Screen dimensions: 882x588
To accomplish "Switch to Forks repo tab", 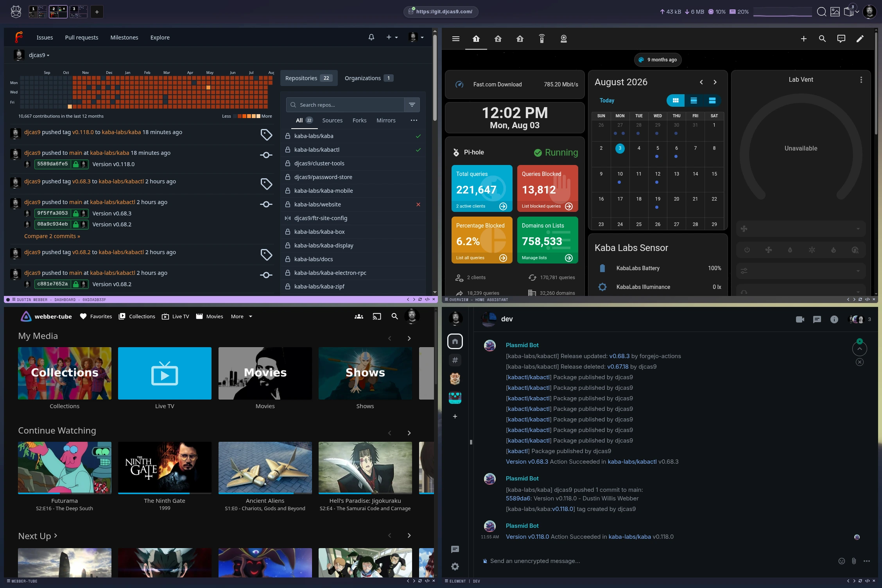I will (359, 120).
